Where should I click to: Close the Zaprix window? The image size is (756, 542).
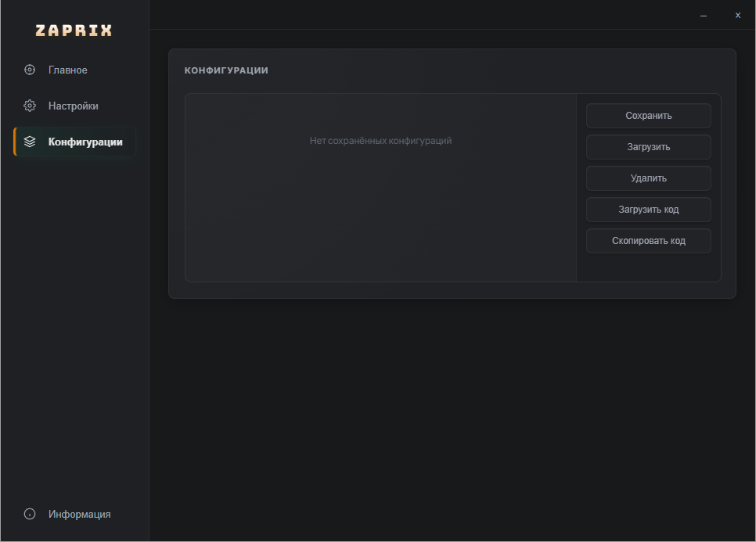tap(738, 16)
